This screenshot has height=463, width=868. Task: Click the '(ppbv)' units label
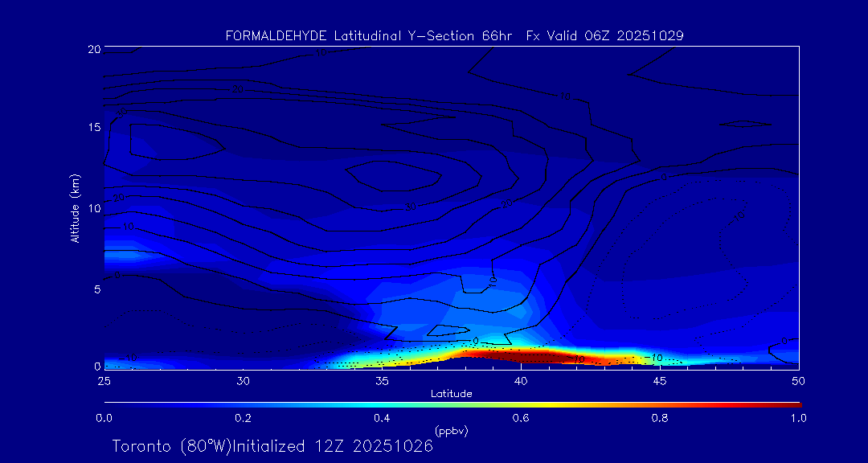click(451, 431)
